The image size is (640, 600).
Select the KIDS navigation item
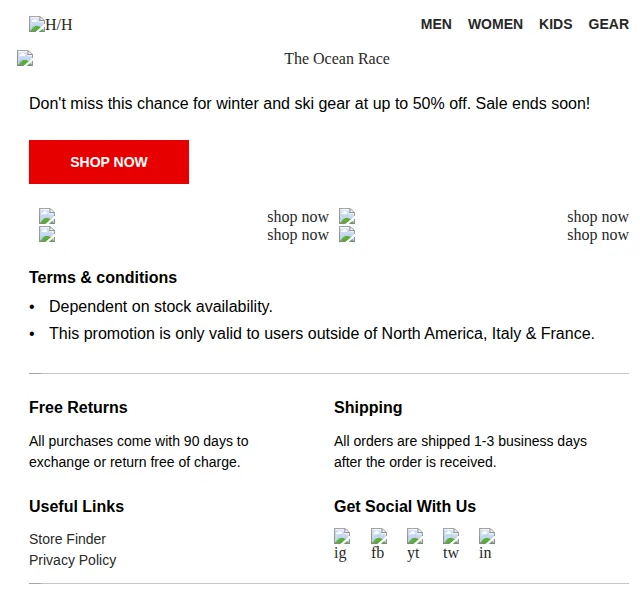pos(556,24)
